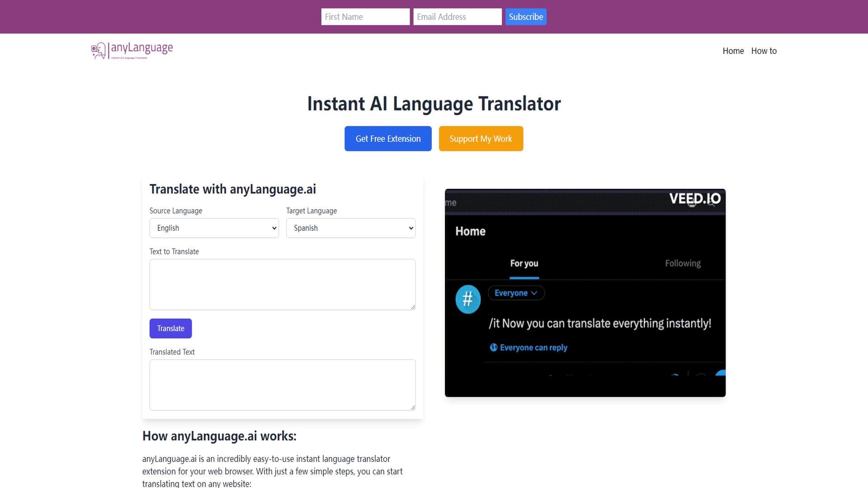This screenshot has width=868, height=488.
Task: Click the Text to Translate resize handle
Action: click(x=413, y=307)
